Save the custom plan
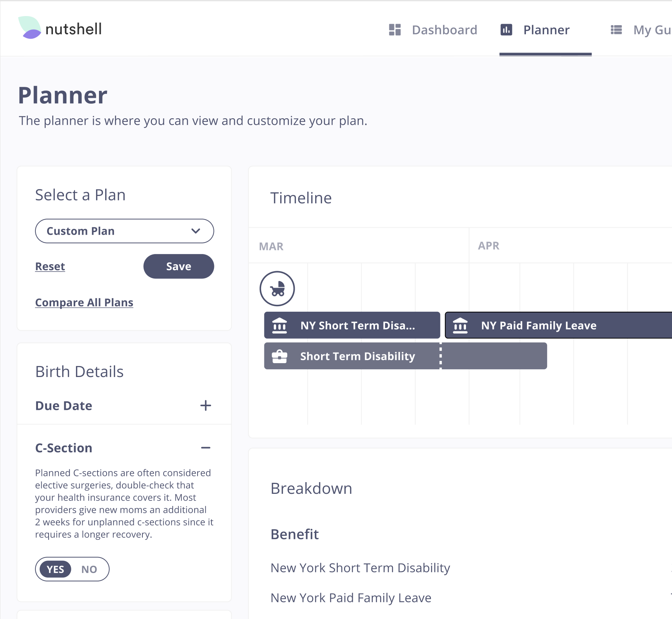672x619 pixels. (179, 266)
